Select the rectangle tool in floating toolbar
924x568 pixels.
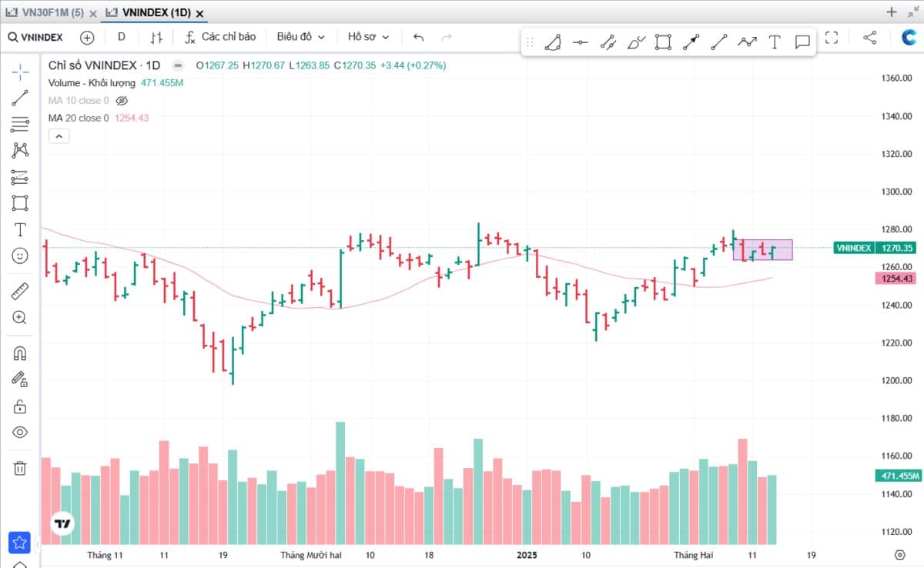(664, 42)
